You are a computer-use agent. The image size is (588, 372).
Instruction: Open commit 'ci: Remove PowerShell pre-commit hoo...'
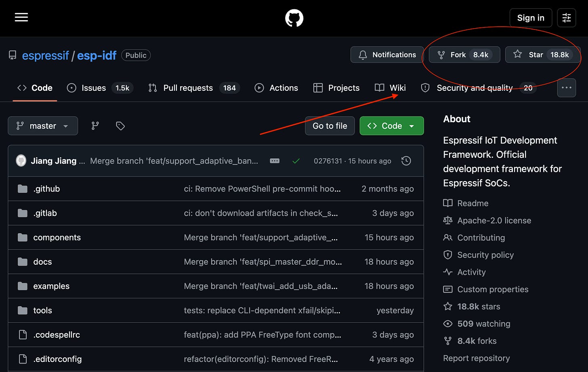coord(262,189)
